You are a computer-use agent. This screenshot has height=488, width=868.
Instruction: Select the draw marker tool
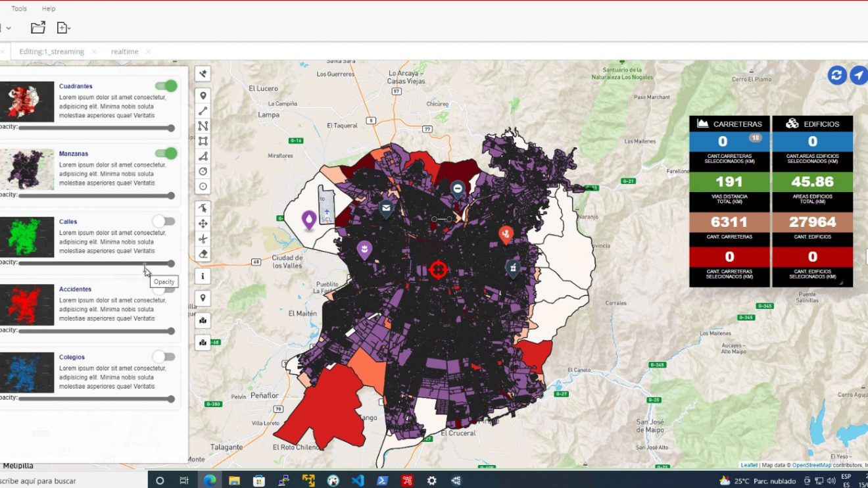click(x=203, y=96)
